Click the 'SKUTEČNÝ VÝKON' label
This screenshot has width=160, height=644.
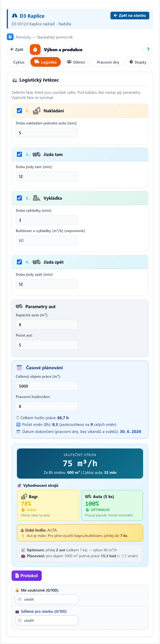[80, 455]
